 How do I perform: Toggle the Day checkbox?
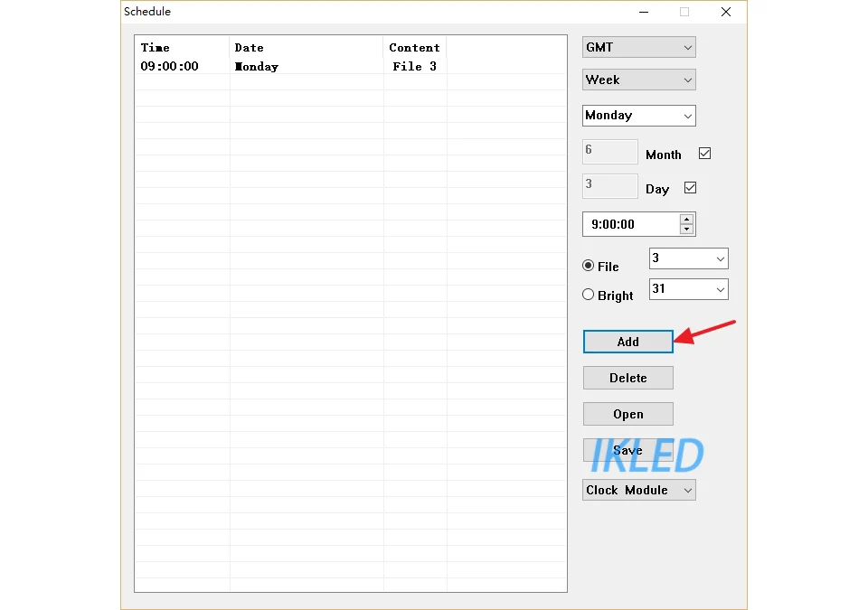[690, 188]
